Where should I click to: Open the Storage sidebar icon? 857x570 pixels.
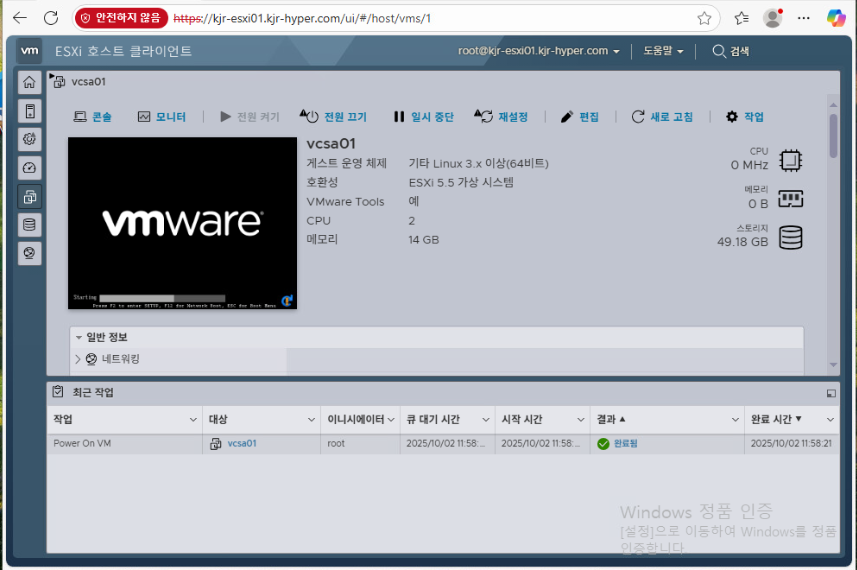[30, 225]
